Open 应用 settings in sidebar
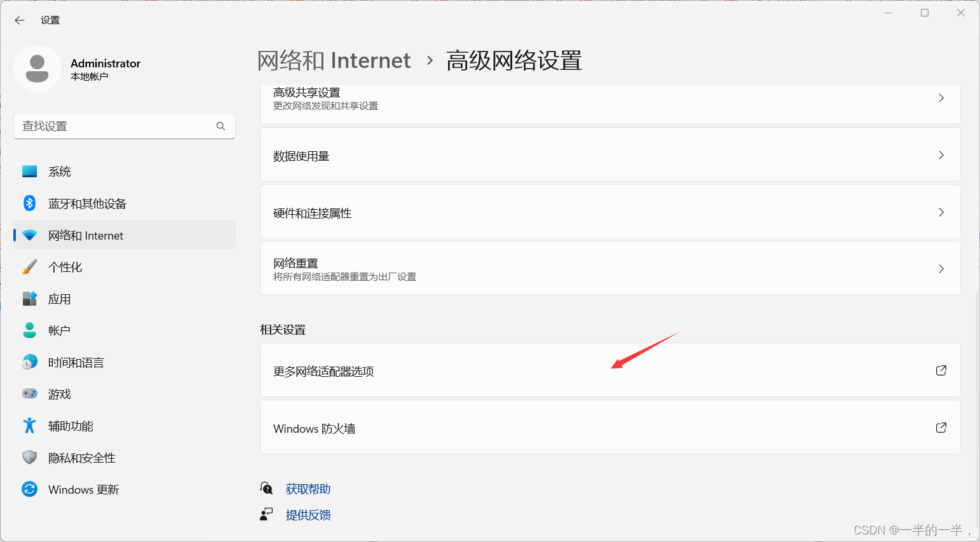The width and height of the screenshot is (980, 542). click(x=125, y=299)
